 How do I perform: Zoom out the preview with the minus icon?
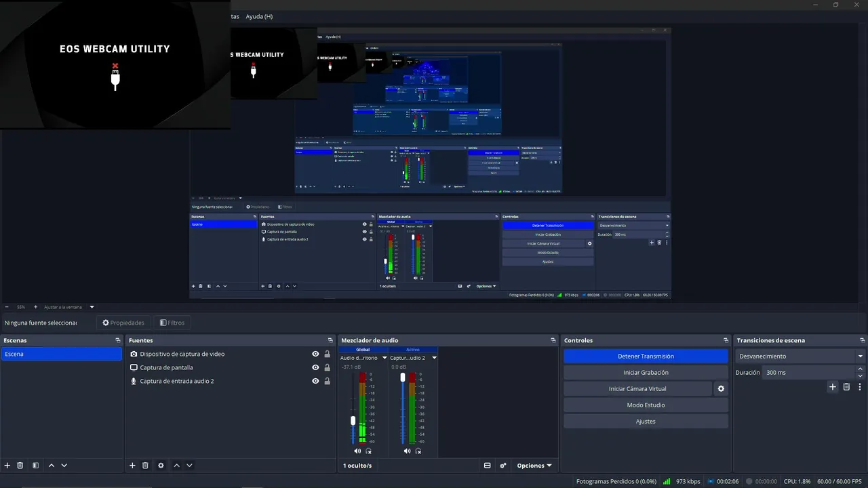point(7,307)
